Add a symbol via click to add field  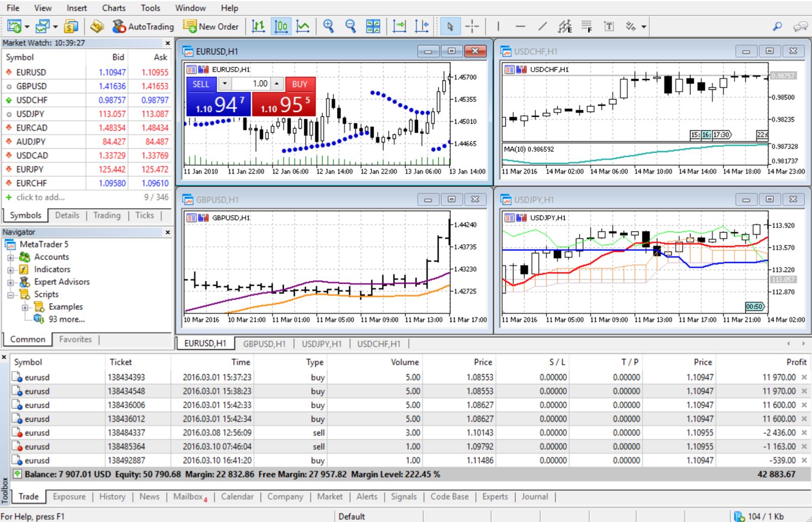click(41, 198)
